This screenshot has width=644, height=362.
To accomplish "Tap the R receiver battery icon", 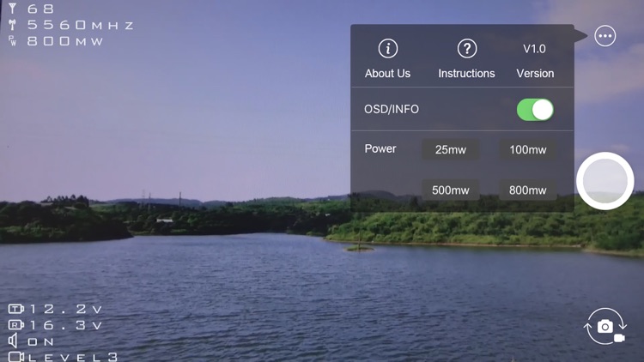I will (x=16, y=325).
